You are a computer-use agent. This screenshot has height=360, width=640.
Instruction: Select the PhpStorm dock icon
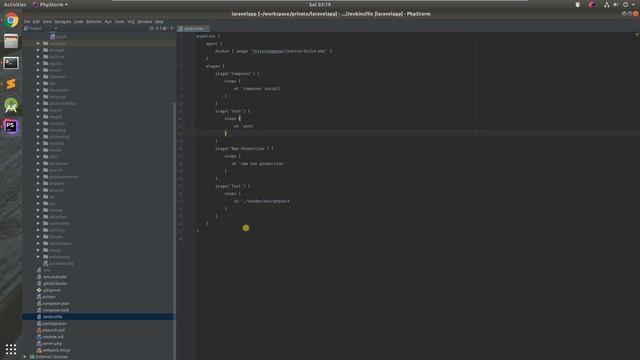point(11,127)
